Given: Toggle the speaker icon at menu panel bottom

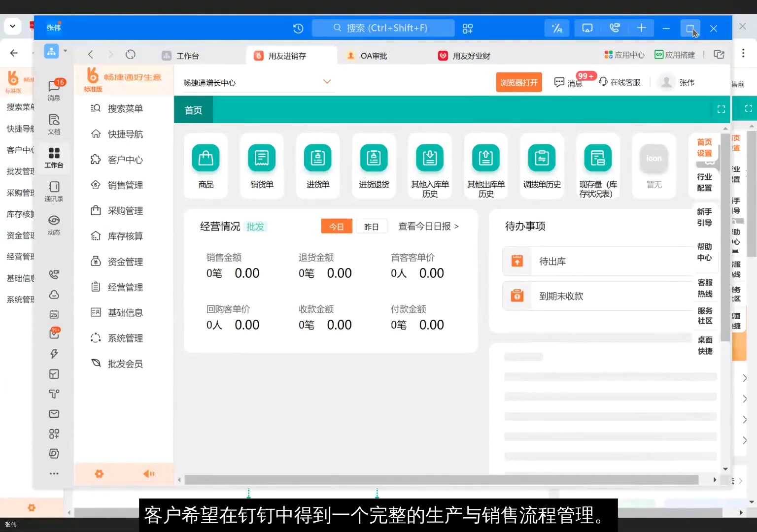Looking at the screenshot, I should click(148, 473).
